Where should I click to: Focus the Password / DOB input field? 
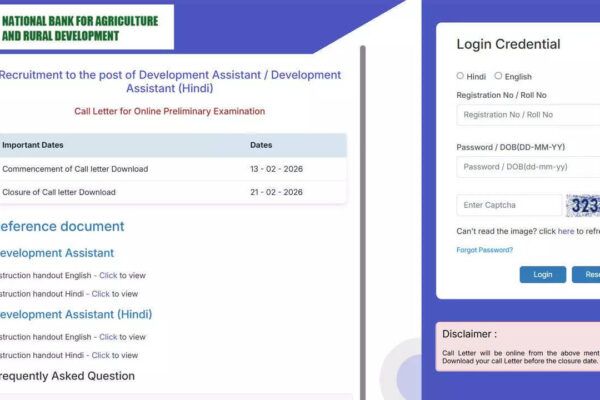[528, 167]
